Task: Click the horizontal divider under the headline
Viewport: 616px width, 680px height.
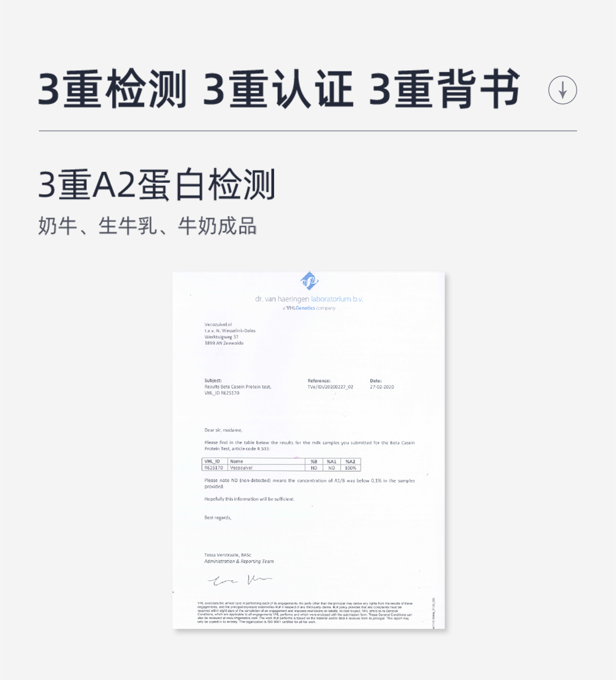Action: tap(308, 131)
